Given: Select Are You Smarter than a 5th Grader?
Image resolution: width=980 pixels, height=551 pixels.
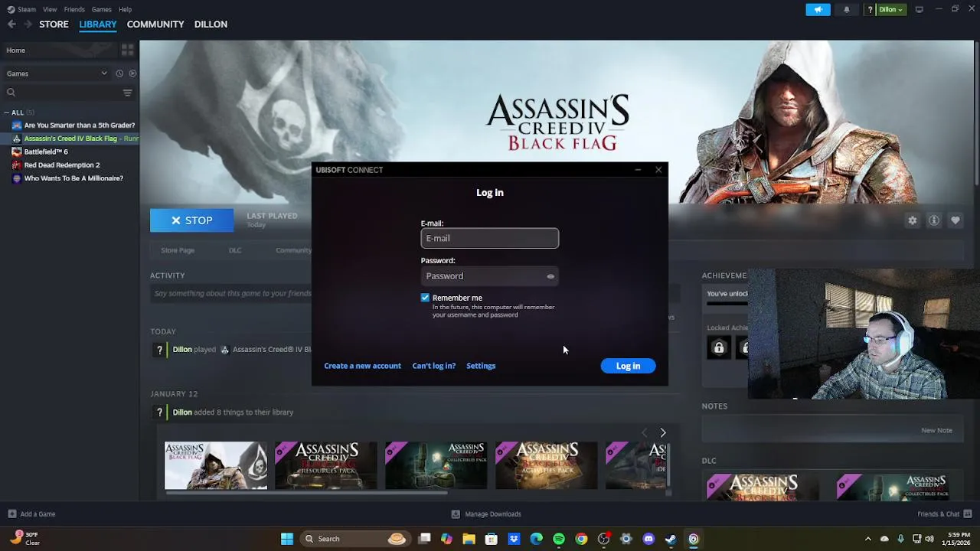Looking at the screenshot, I should coord(80,126).
